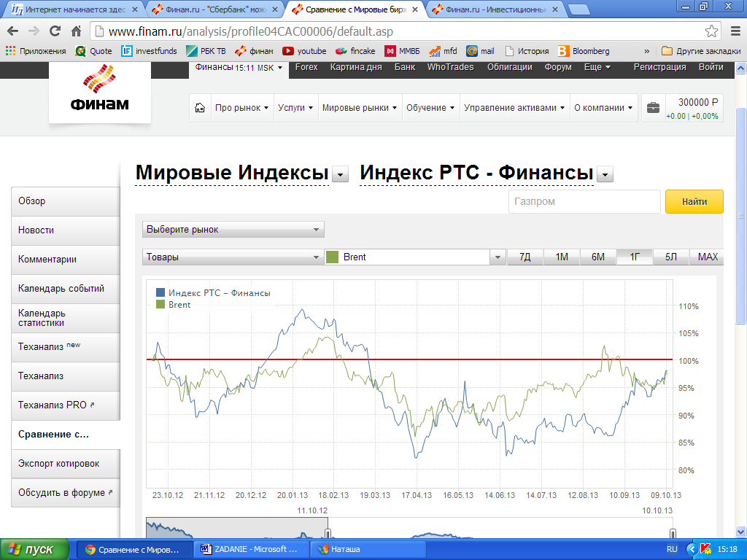Open Quote bookmark
The width and height of the screenshot is (747, 560).
pyautogui.click(x=94, y=51)
